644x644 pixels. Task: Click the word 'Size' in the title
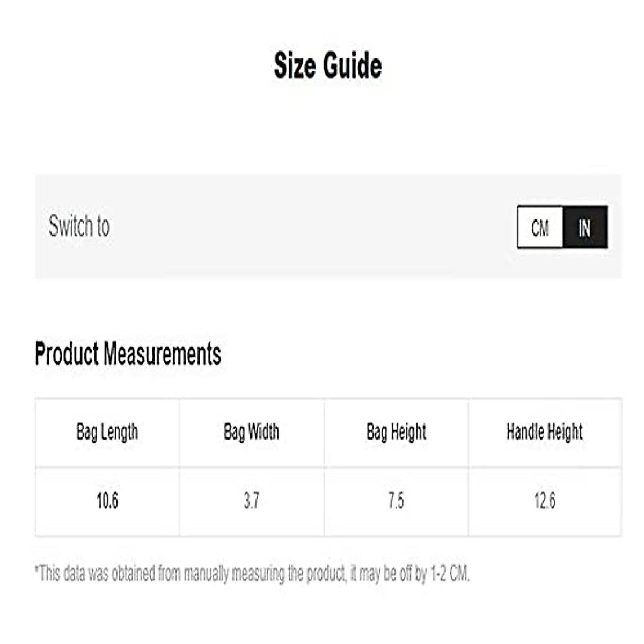pos(294,66)
